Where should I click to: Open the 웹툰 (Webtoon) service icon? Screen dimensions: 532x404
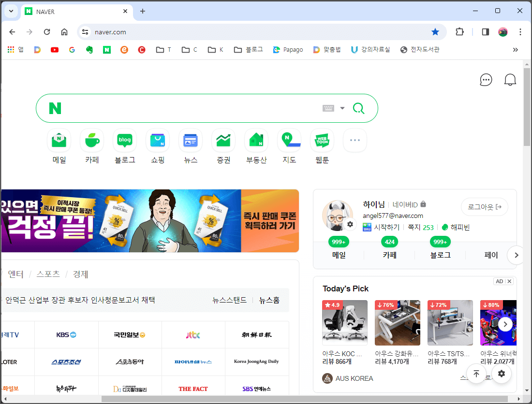(x=322, y=140)
